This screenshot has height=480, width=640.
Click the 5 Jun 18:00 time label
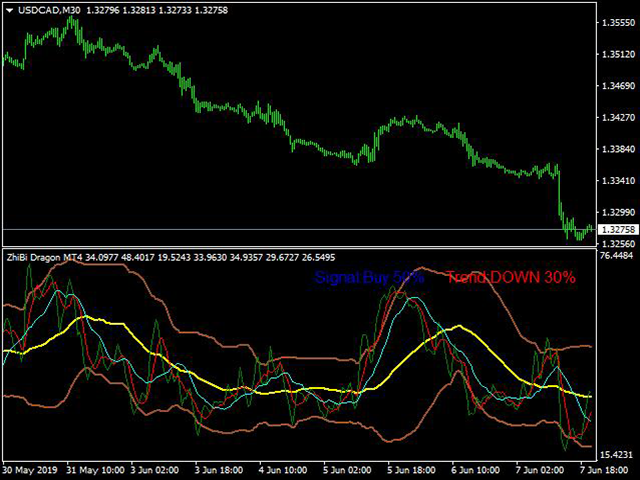coord(413,470)
